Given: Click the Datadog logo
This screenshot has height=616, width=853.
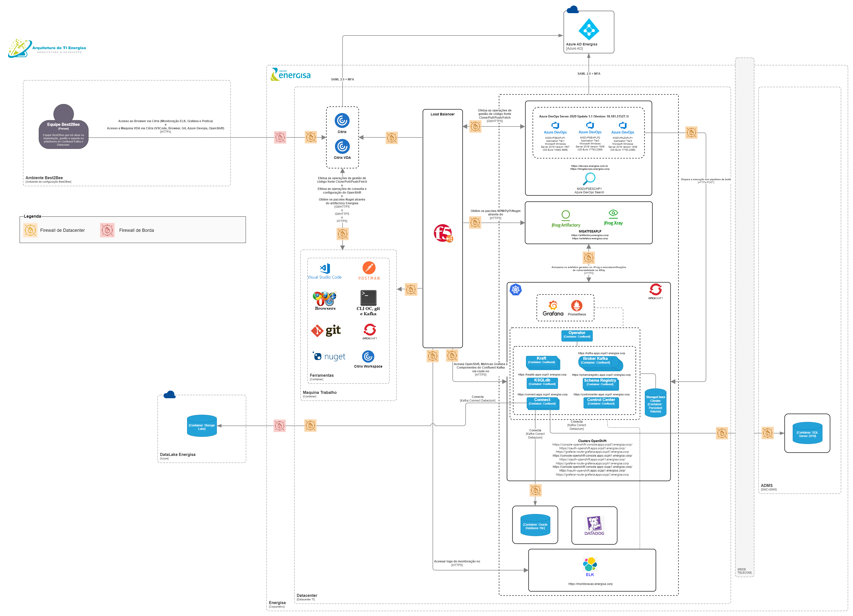Looking at the screenshot, I should [x=594, y=525].
